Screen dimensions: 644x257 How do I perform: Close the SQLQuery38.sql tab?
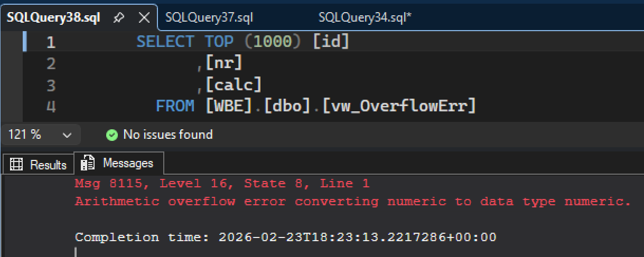pos(144,17)
